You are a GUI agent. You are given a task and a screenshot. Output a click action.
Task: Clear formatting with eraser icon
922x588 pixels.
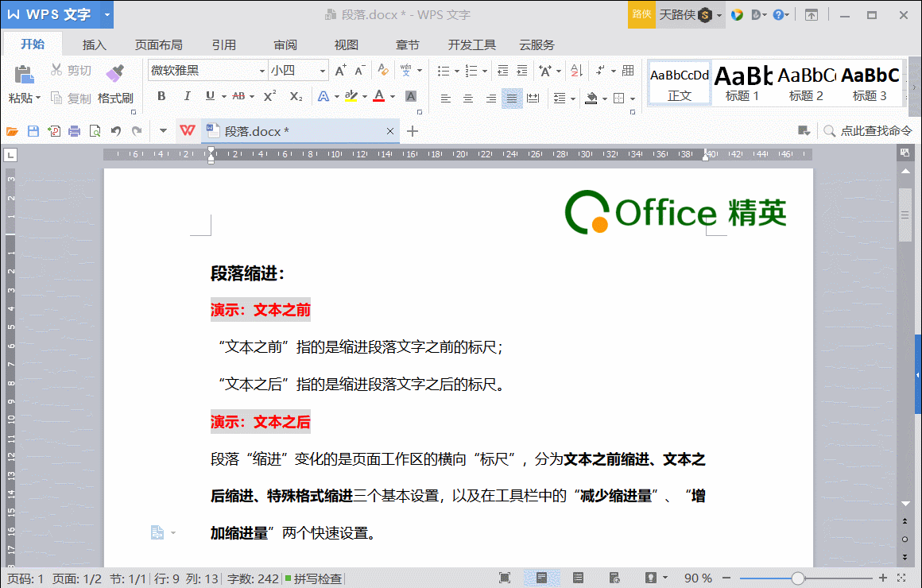pos(383,70)
